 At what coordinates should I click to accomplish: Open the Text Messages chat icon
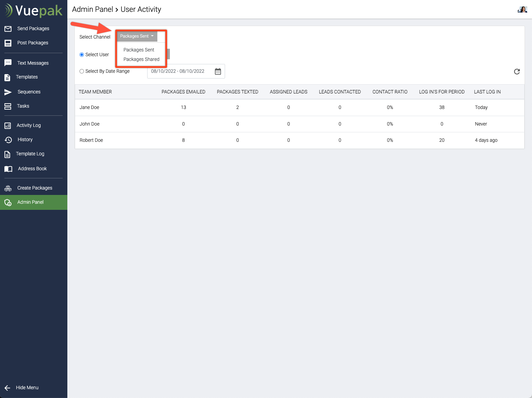pos(8,63)
